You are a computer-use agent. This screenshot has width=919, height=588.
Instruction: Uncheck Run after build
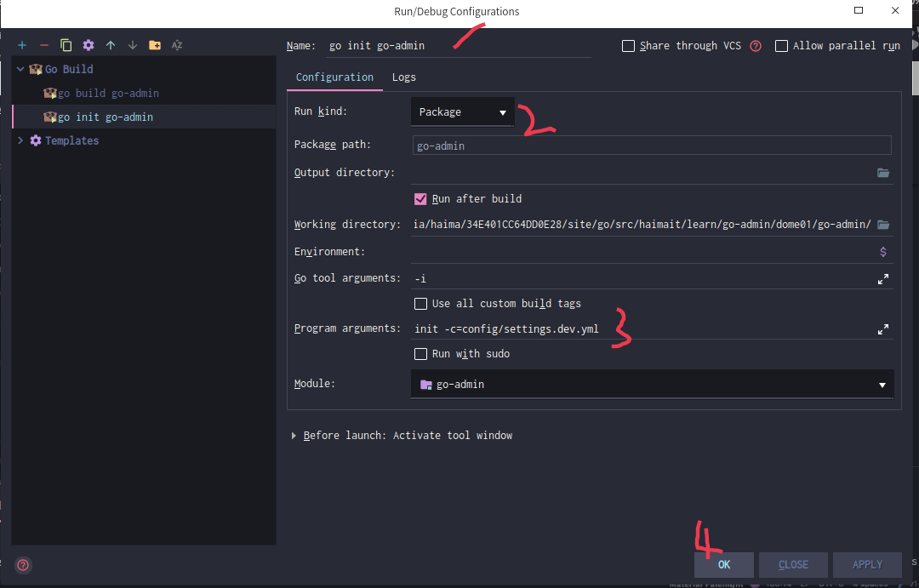[420, 199]
